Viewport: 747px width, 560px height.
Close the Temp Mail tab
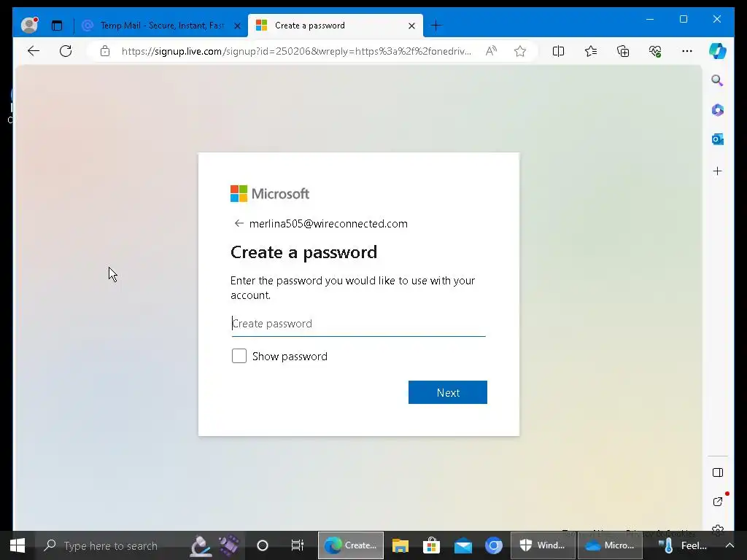coord(237,26)
